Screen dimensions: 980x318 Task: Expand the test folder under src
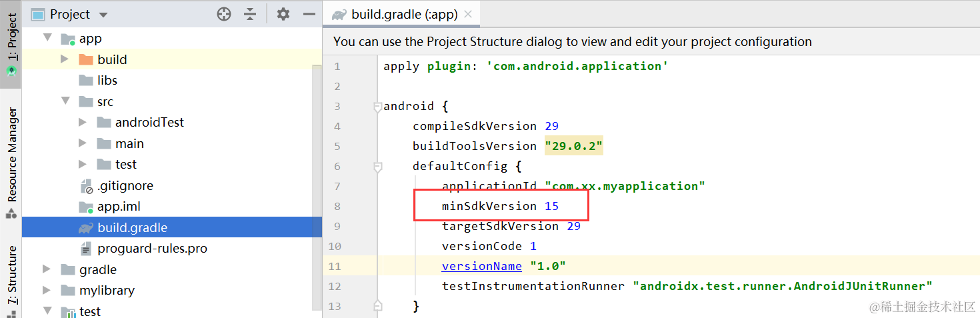83,164
